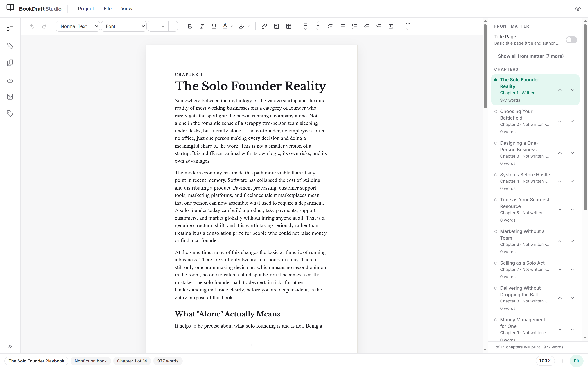588x368 pixels.
Task: Open the Font family dropdown
Action: pyautogui.click(x=124, y=26)
